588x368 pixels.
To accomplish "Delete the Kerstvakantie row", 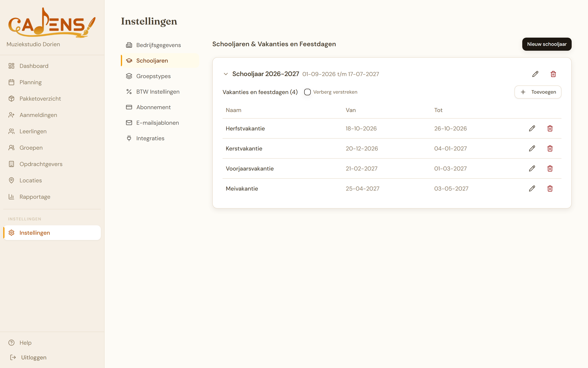I will (550, 148).
